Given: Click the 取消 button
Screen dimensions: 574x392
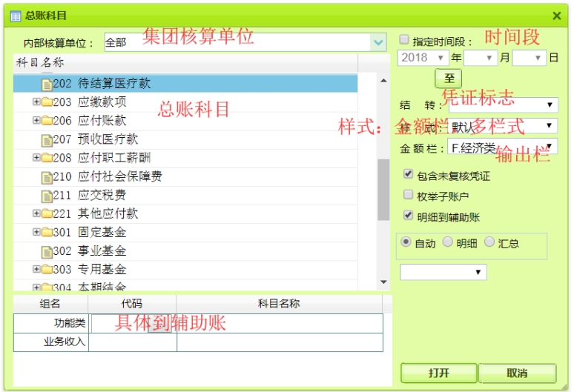Looking at the screenshot, I should (x=517, y=373).
